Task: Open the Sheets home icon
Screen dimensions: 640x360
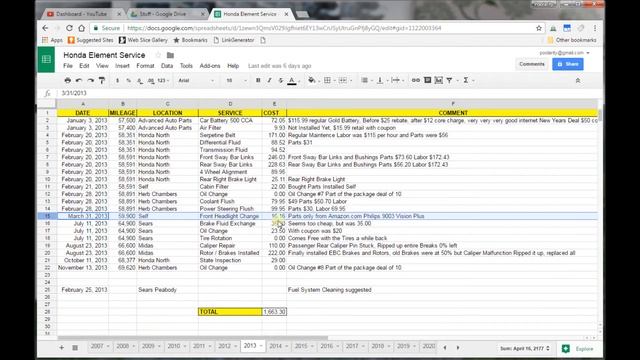Action: (x=46, y=60)
